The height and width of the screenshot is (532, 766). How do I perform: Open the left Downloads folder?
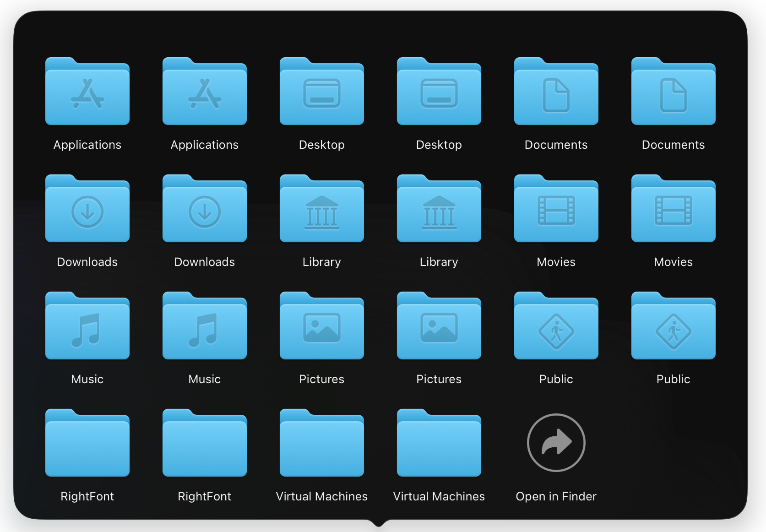(87, 208)
